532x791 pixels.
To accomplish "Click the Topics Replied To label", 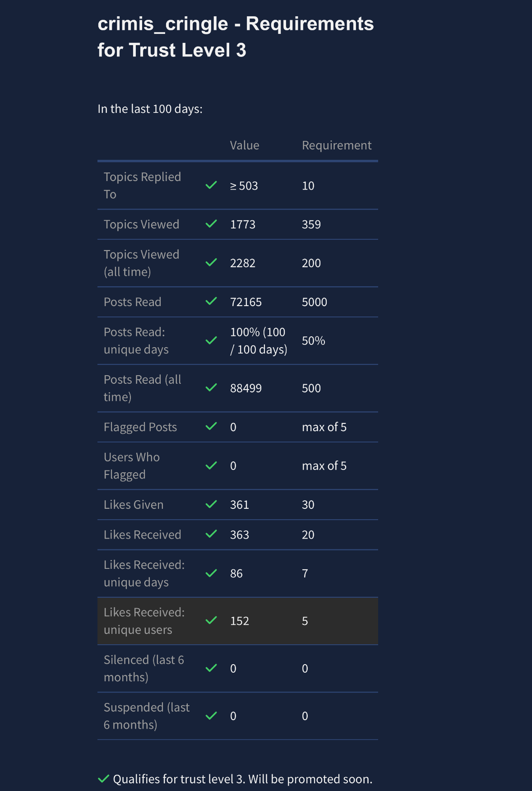I will tap(142, 186).
